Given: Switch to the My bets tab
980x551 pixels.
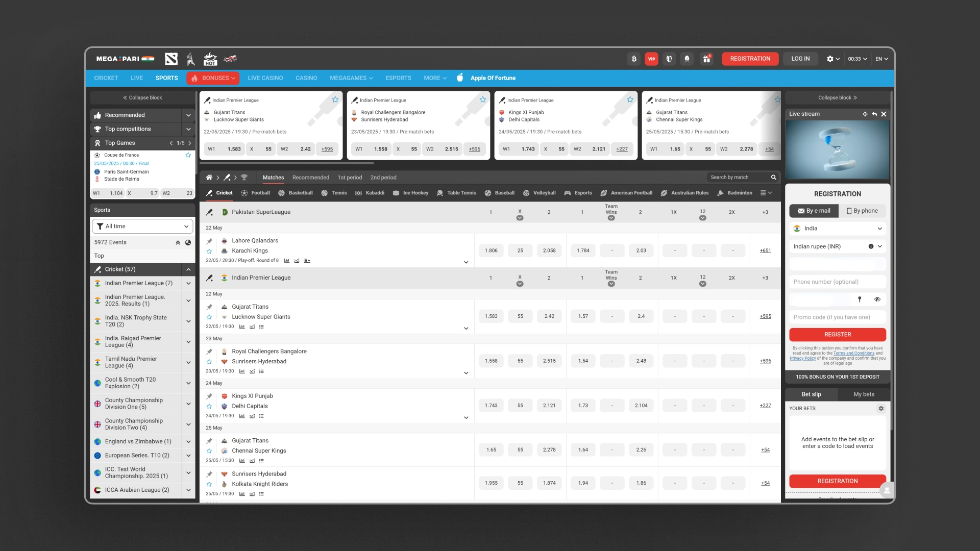Looking at the screenshot, I should coord(864,394).
